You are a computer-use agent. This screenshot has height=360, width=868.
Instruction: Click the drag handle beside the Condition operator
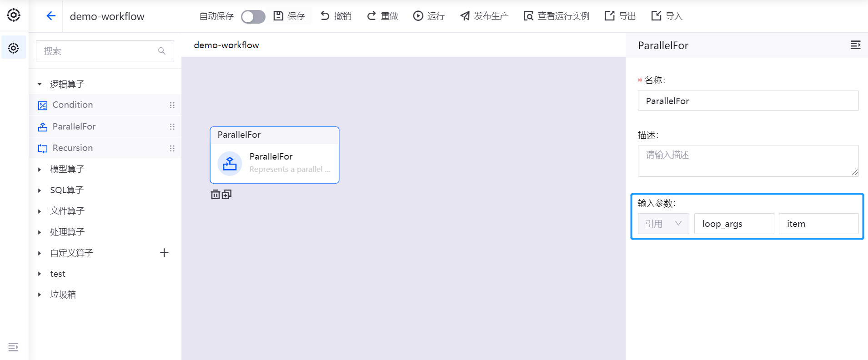[172, 105]
